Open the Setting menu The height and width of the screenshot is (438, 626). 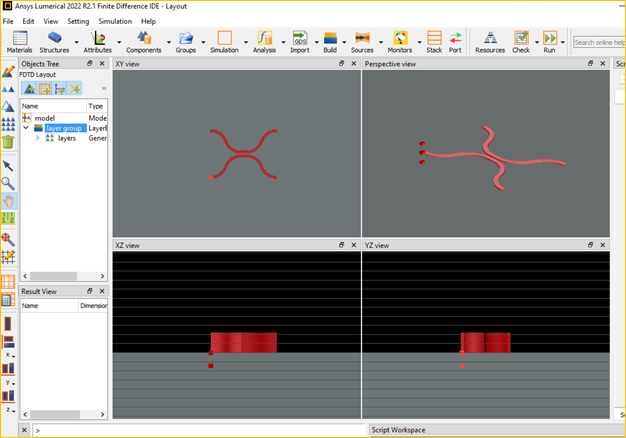78,21
